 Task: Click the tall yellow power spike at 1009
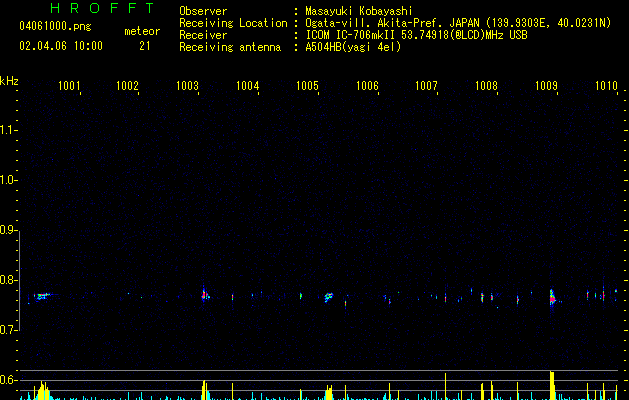(552, 386)
